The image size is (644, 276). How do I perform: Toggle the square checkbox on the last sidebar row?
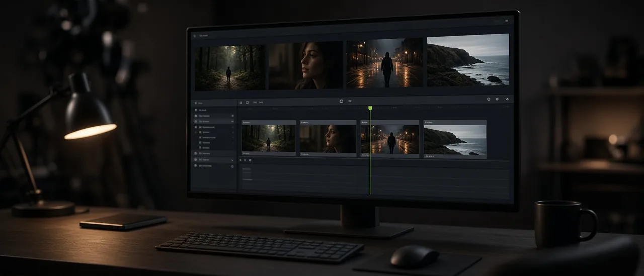232,166
